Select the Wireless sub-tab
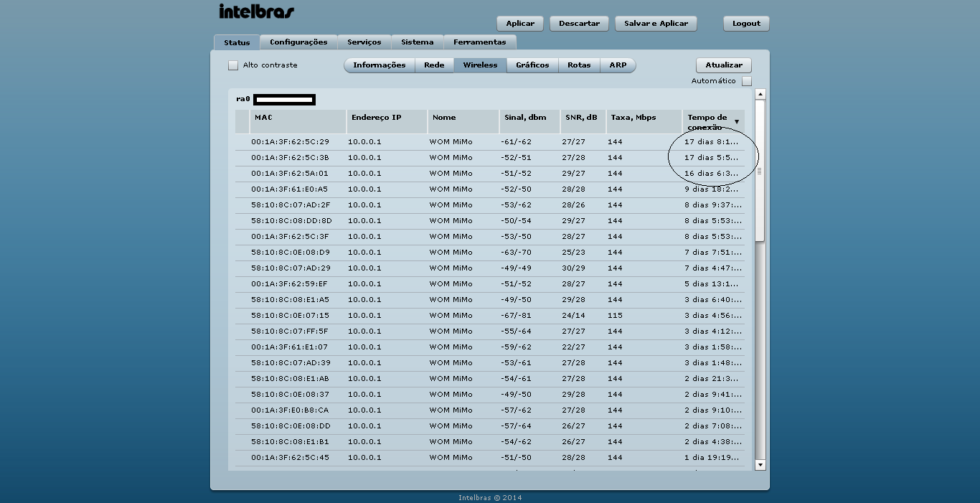 480,65
